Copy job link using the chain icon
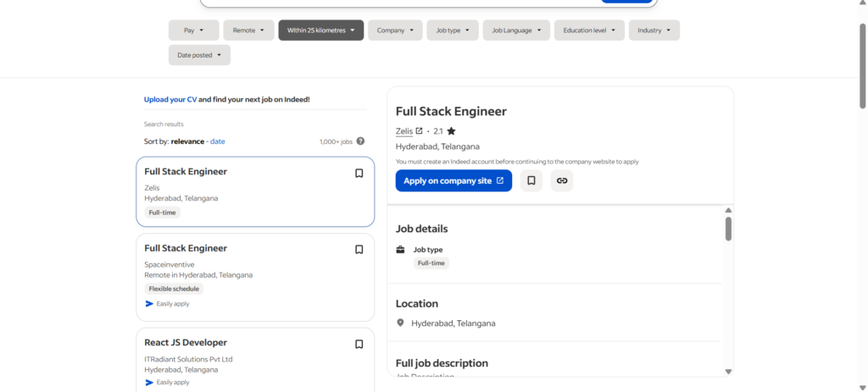868x392 pixels. pyautogui.click(x=561, y=180)
